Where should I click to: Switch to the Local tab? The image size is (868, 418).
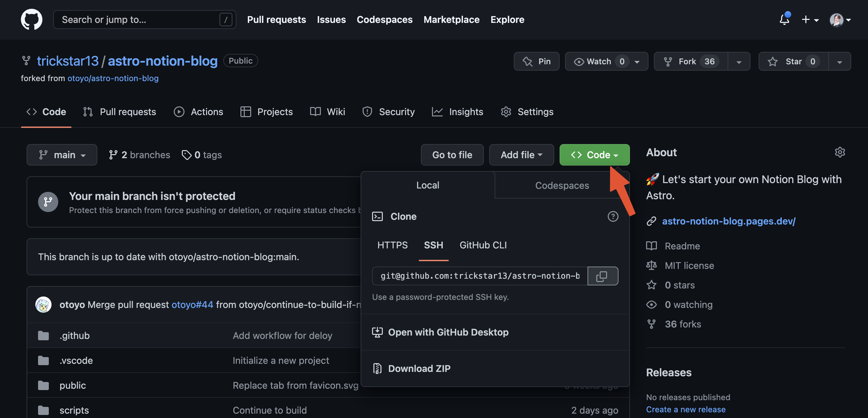(x=428, y=185)
